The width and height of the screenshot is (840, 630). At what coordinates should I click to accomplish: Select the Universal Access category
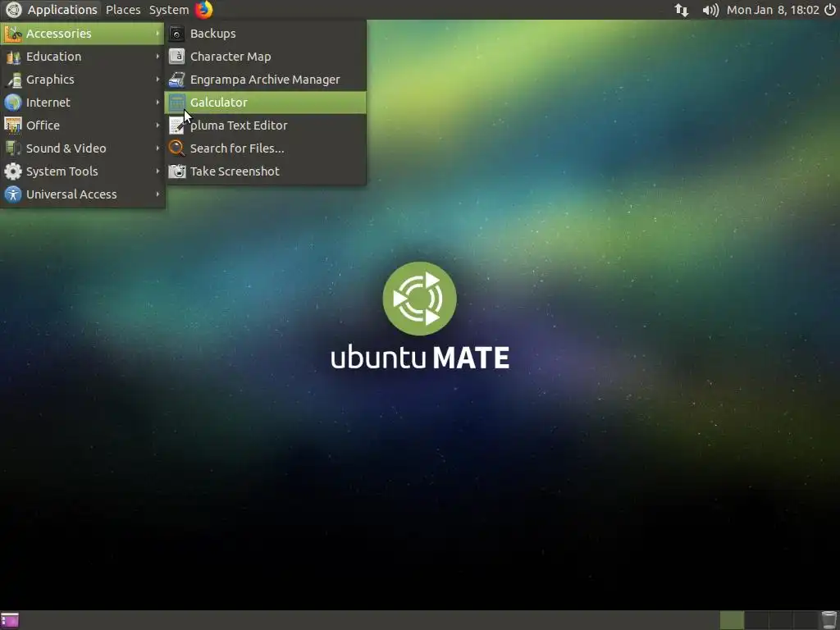pyautogui.click(x=83, y=194)
